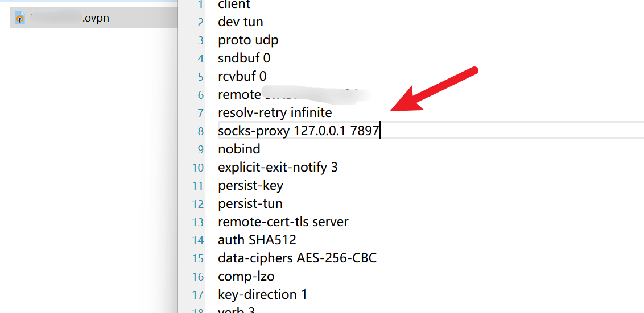
Task: Click the 'rcvbuf 0' line
Action: click(242, 77)
